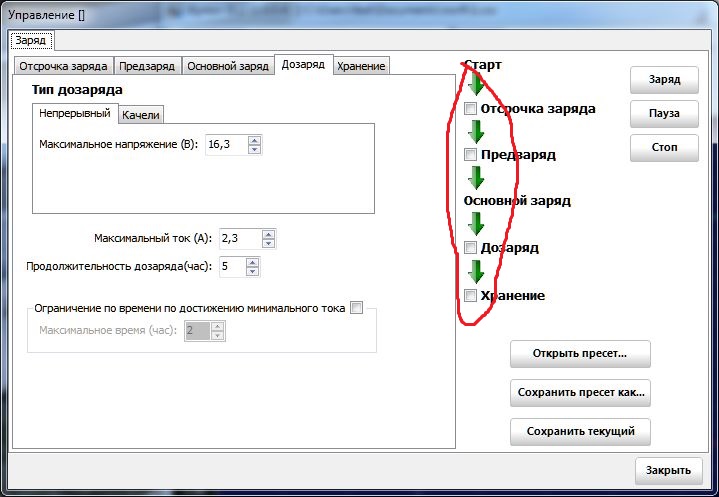Select the Качели sub-tab
719x497 pixels.
(140, 115)
